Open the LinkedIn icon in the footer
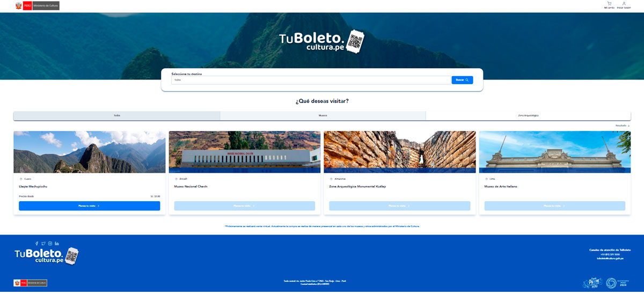 57,244
